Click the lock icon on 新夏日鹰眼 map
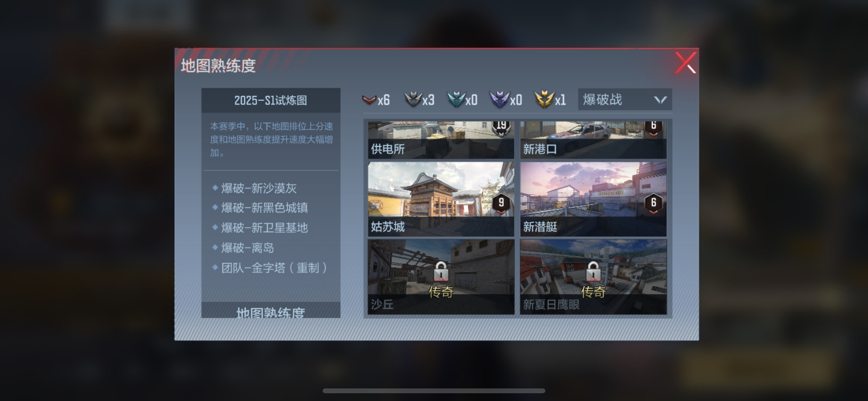Viewport: 868px width, 401px height. (x=593, y=271)
